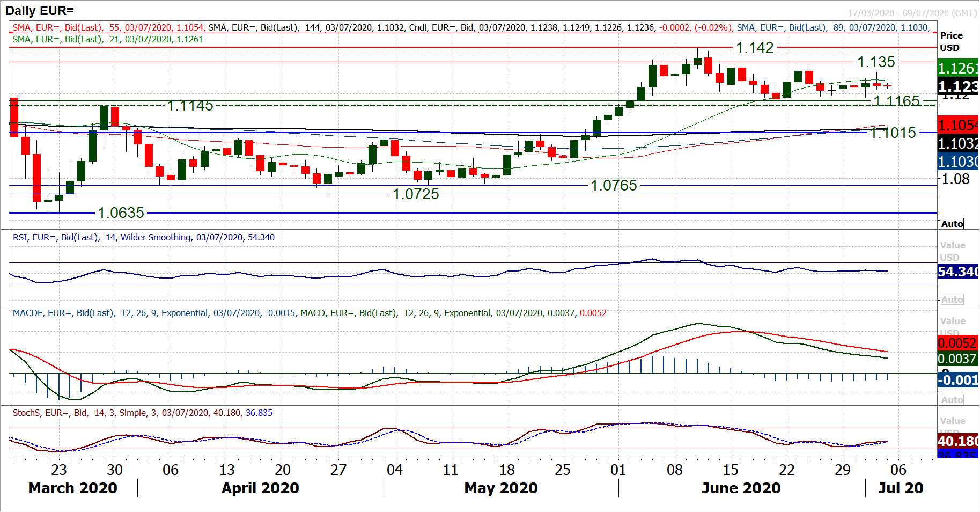This screenshot has height=512, width=980.
Task: Click the Daily EUR= chart title
Action: 40,10
